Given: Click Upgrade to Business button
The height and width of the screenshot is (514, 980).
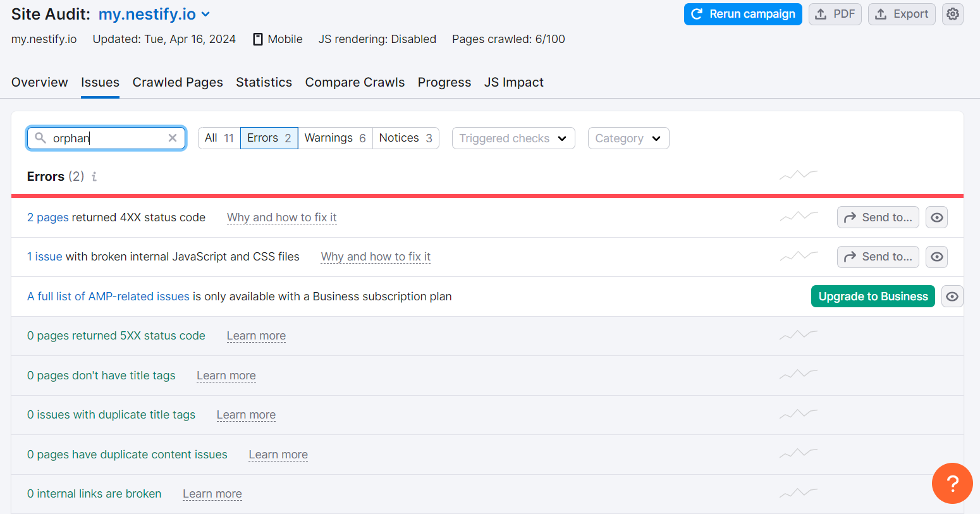Looking at the screenshot, I should [873, 297].
